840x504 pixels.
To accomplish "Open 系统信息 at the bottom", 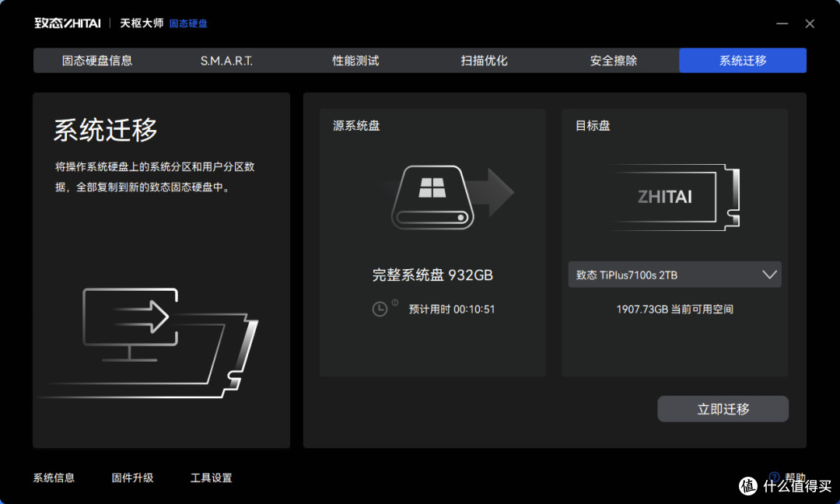I will [54, 478].
